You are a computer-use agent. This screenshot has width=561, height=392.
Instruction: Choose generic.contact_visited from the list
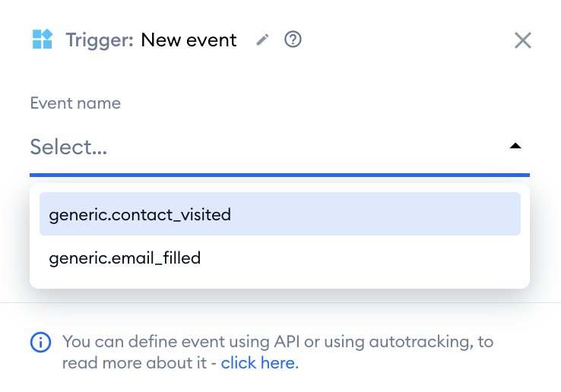pyautogui.click(x=140, y=214)
